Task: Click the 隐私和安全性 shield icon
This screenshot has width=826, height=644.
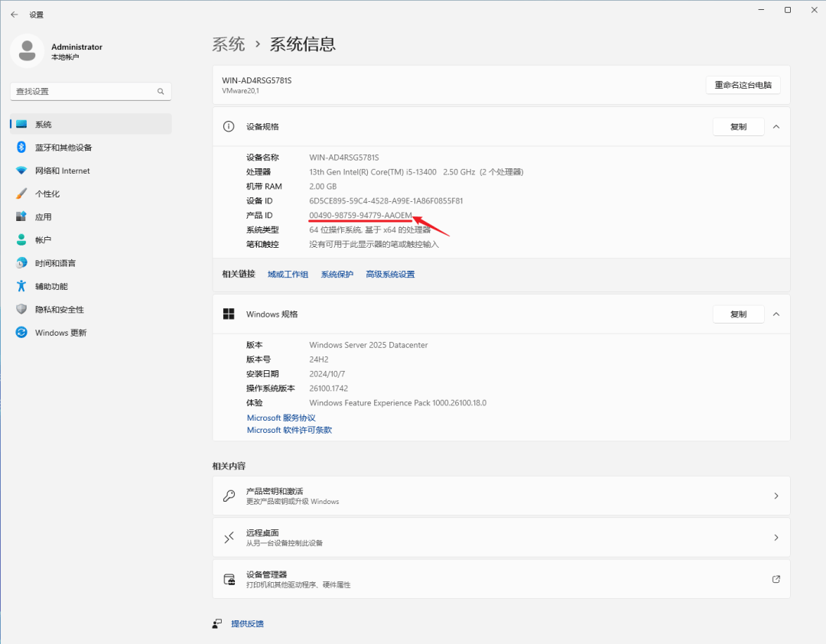Action: click(21, 309)
